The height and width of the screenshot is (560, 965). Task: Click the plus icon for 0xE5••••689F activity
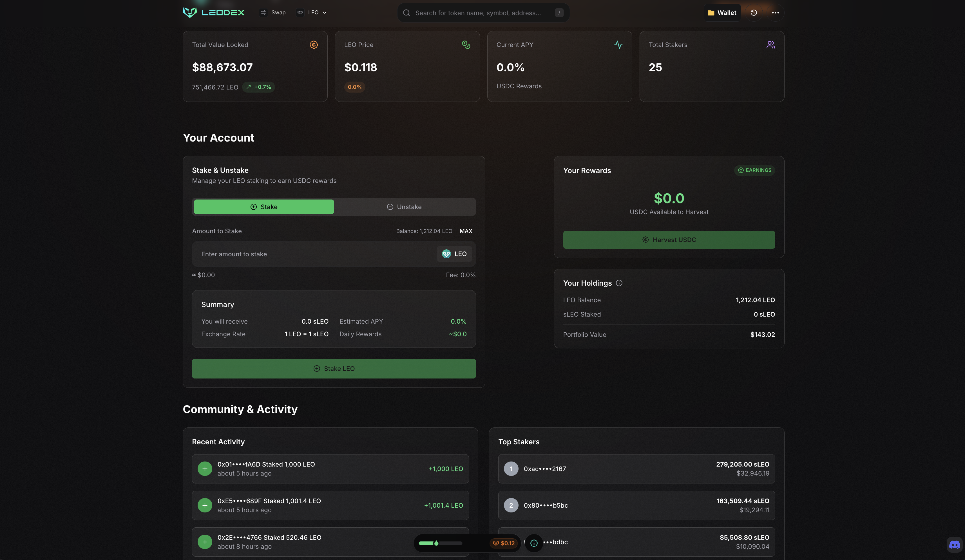click(x=205, y=505)
